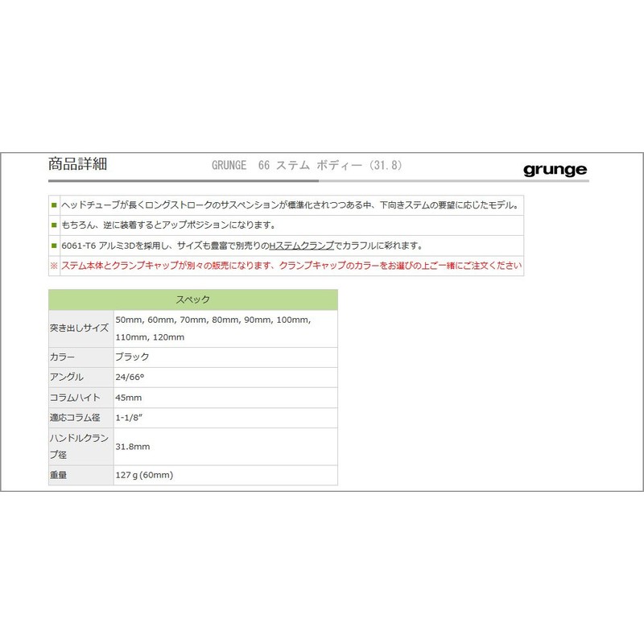Screen dimensions: 644x644
Task: Select the GRUNGE 66 ステム ボディー title
Action: 306,166
